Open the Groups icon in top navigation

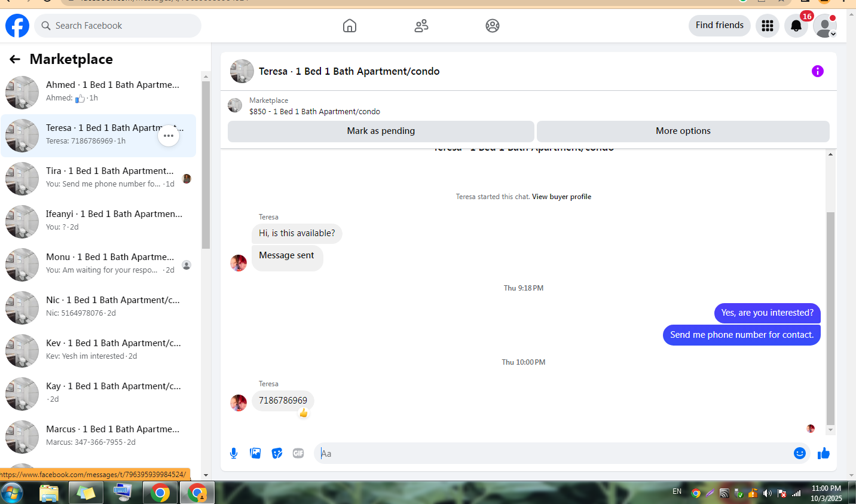click(x=493, y=26)
